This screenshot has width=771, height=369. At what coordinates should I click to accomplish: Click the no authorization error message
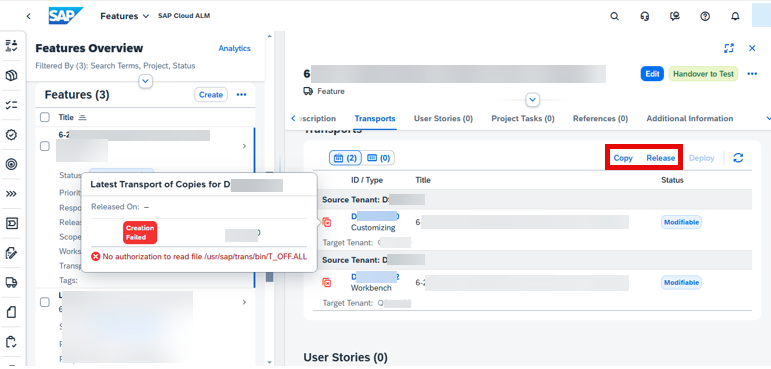click(200, 256)
